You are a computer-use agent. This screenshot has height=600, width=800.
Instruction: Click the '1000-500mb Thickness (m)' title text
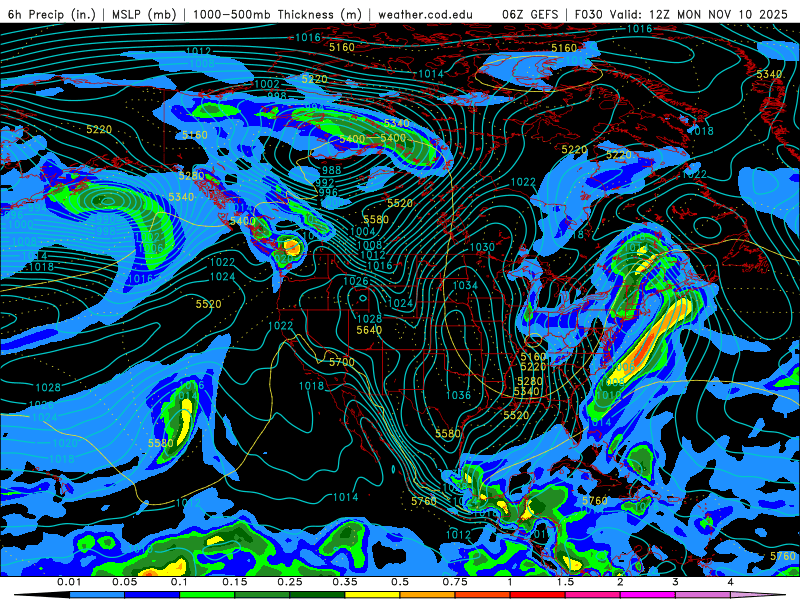tap(277, 14)
